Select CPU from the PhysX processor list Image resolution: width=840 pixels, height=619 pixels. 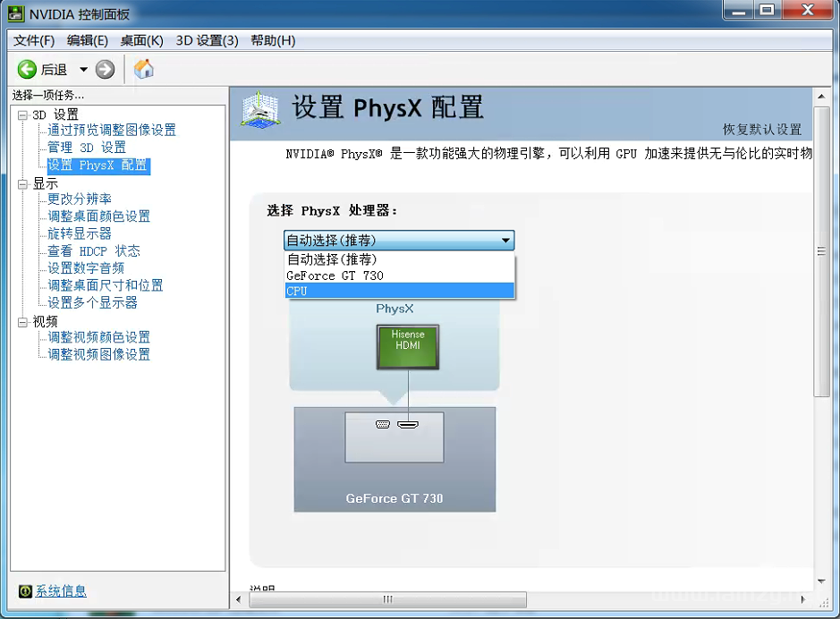(399, 291)
